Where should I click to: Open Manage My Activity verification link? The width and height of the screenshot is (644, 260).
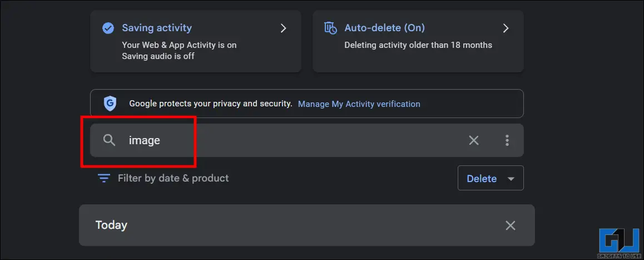pyautogui.click(x=359, y=104)
